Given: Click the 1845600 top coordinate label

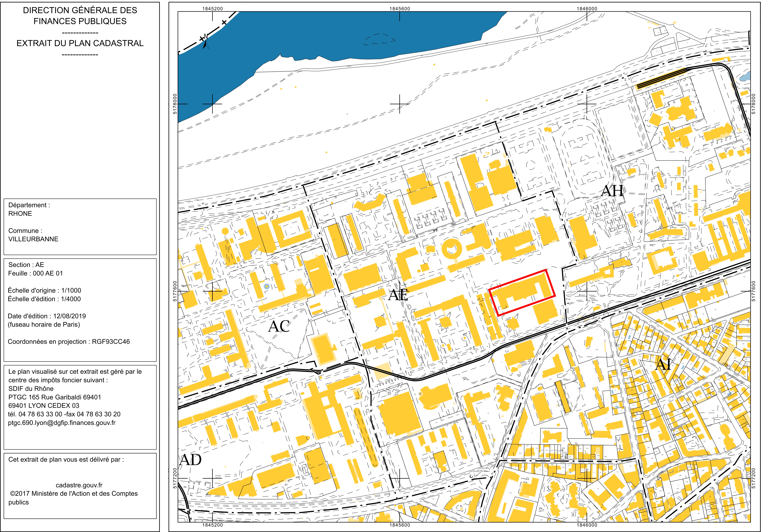Looking at the screenshot, I should [399, 9].
